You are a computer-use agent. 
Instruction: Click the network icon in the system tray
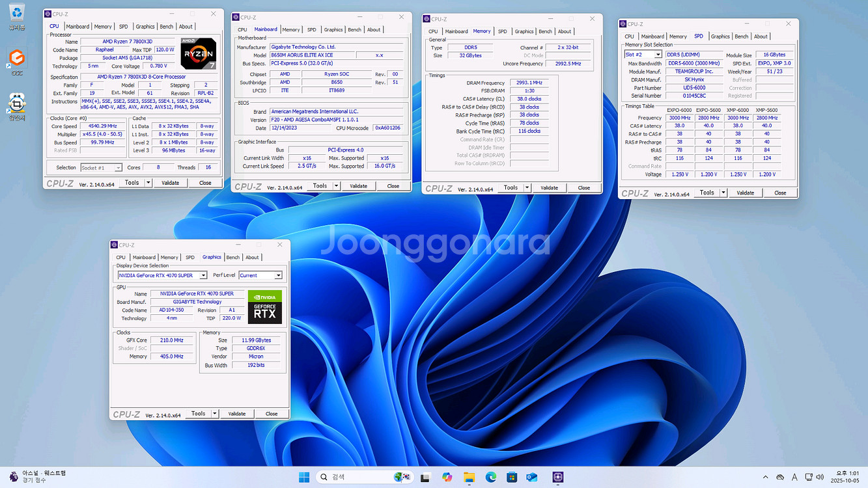808,477
